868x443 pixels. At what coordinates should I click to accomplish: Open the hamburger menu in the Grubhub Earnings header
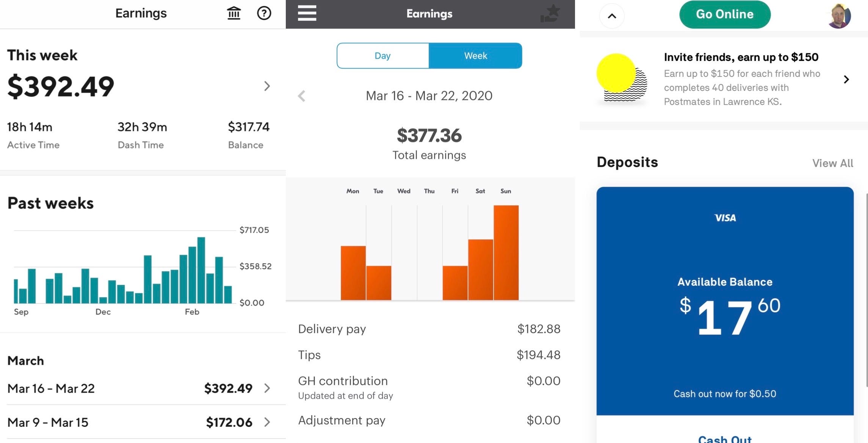(x=307, y=13)
